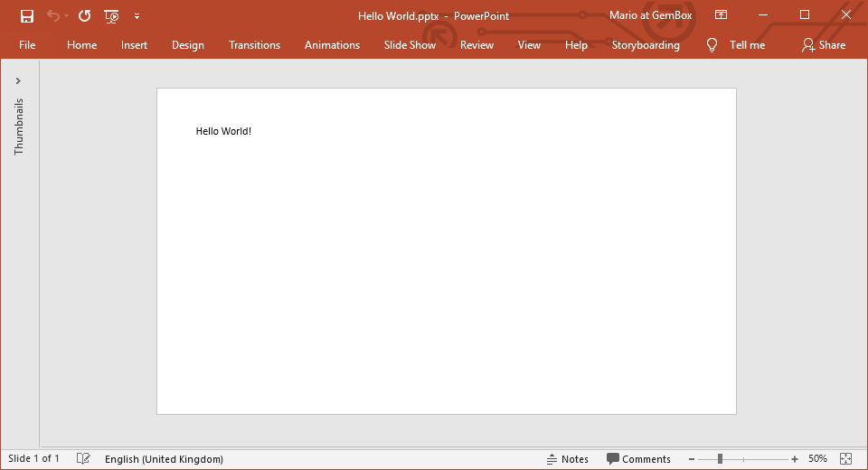Click the Fit slide to window icon
The width and height of the screenshot is (868, 470).
tap(845, 459)
